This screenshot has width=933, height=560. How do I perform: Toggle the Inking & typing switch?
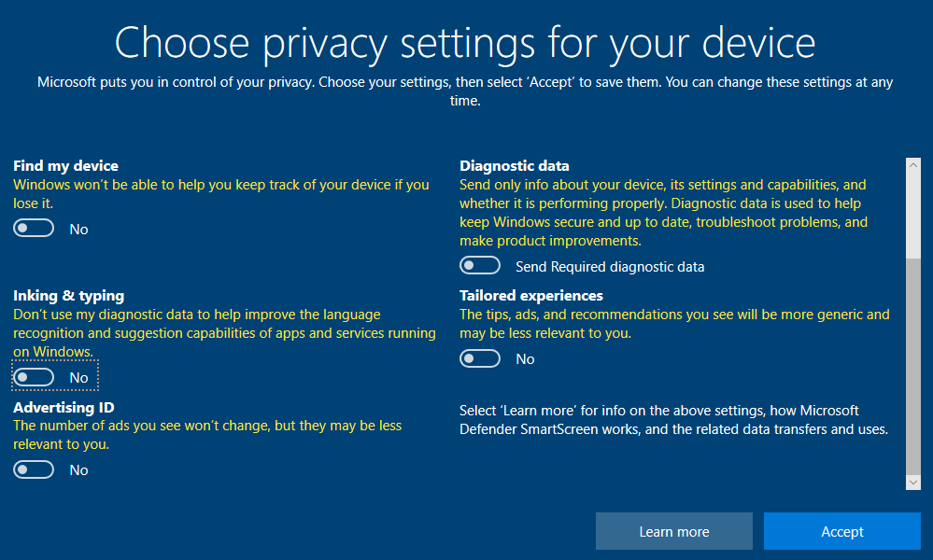[34, 377]
